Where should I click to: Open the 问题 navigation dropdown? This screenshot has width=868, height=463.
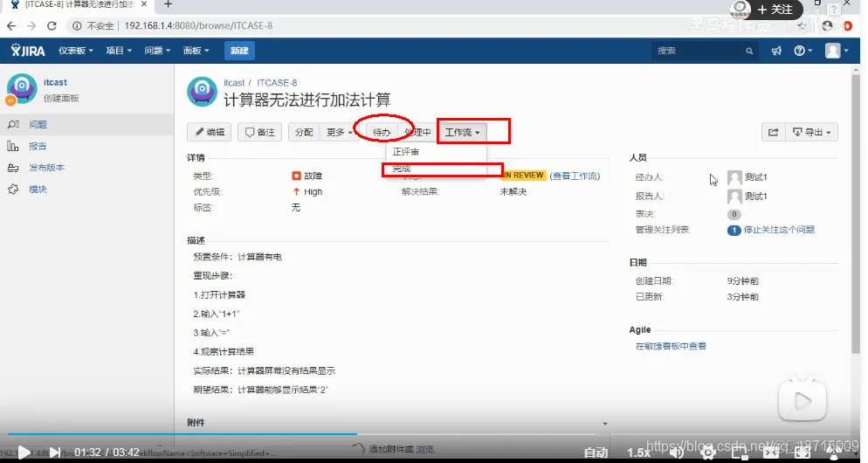point(157,51)
